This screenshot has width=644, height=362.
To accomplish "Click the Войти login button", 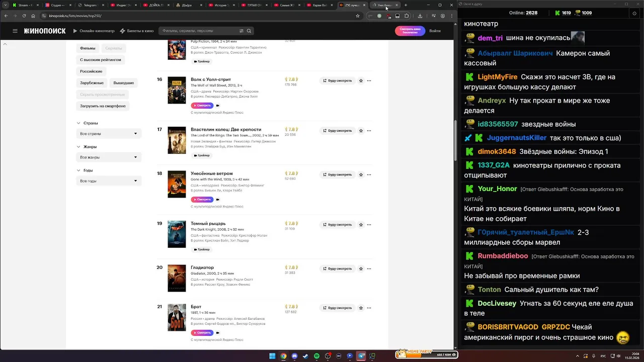I will pos(435,31).
